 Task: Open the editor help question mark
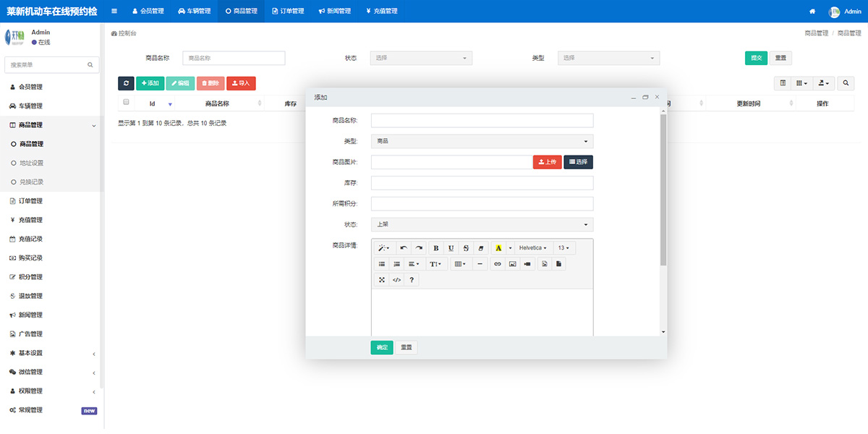coord(412,280)
